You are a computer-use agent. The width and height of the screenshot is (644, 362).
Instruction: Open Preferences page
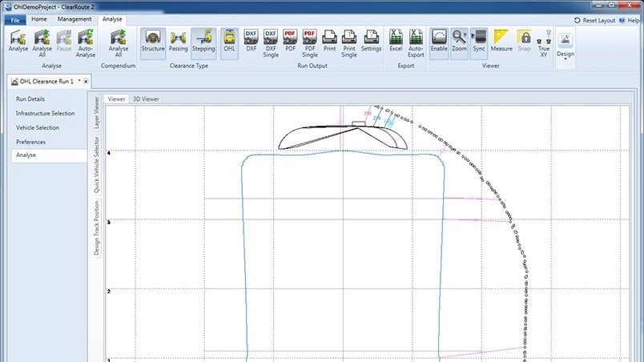point(30,142)
